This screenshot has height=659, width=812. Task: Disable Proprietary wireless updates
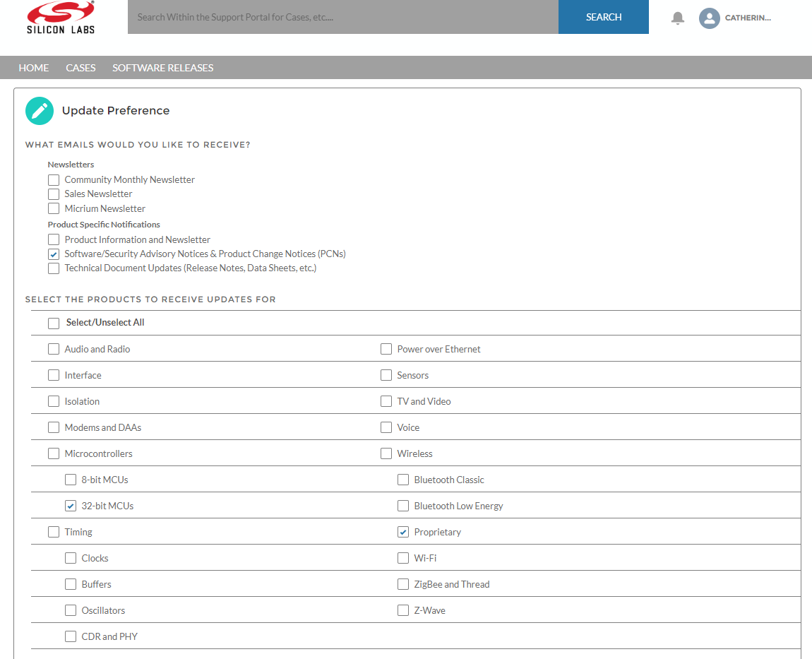402,531
